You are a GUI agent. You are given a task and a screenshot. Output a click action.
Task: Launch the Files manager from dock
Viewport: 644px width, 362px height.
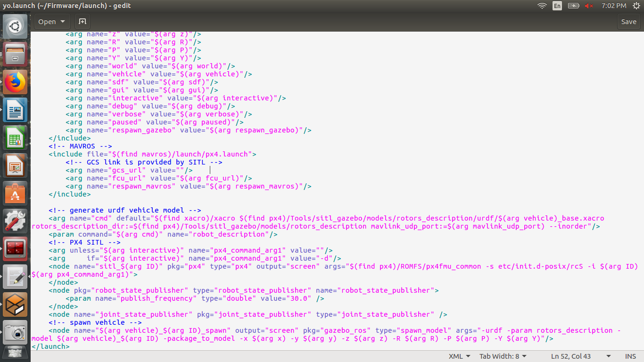pos(15,54)
